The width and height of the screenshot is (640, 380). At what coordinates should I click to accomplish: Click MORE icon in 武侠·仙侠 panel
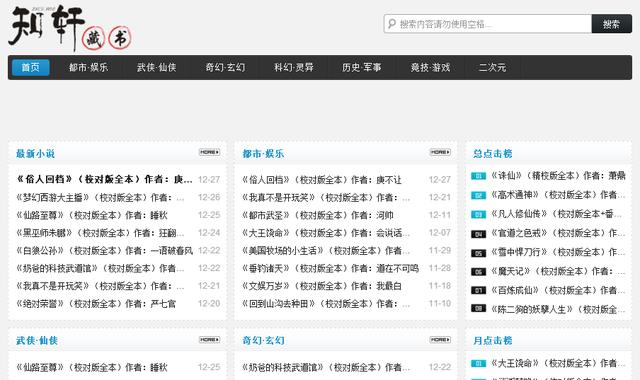[209, 340]
